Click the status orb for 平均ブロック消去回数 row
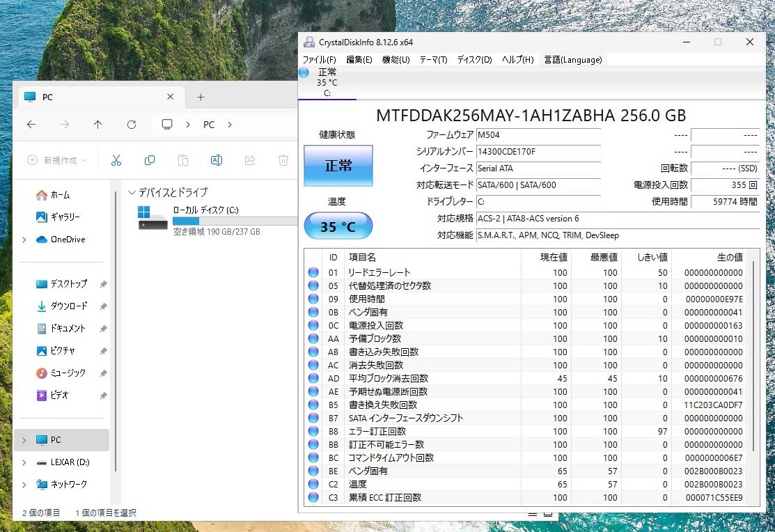 click(313, 377)
